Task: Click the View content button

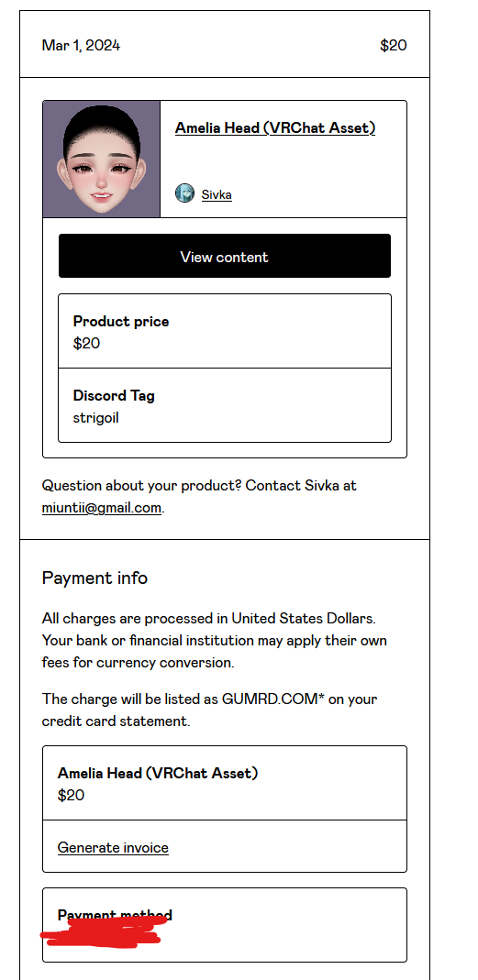Action: point(225,257)
